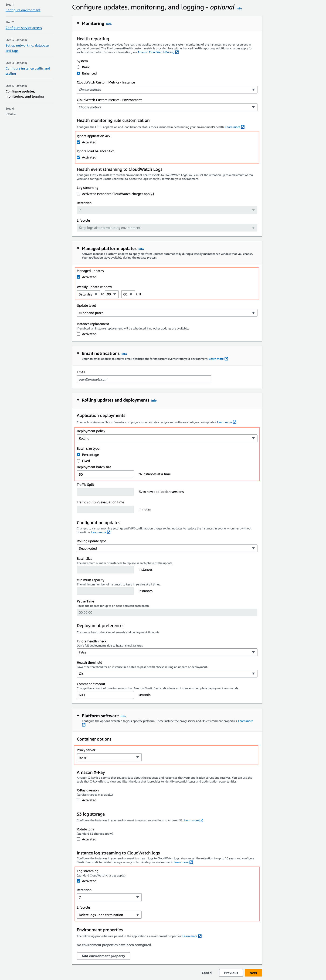Click the Deployment batch size field
Viewport: 326px width, 980px height.
coord(105,474)
